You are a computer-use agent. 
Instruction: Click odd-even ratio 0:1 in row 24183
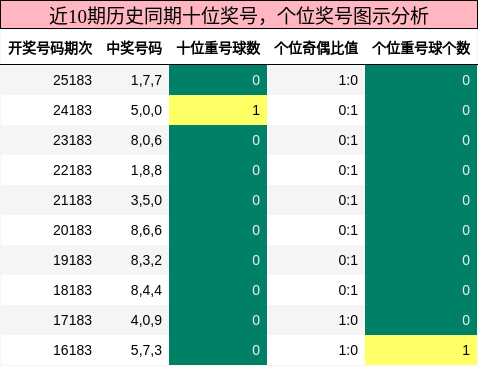[348, 110]
